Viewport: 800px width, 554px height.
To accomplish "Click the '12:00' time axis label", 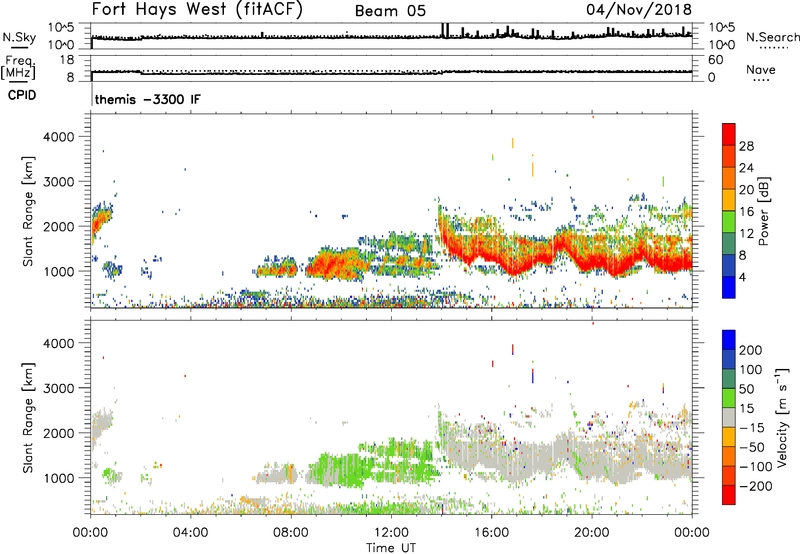I will 391,533.
